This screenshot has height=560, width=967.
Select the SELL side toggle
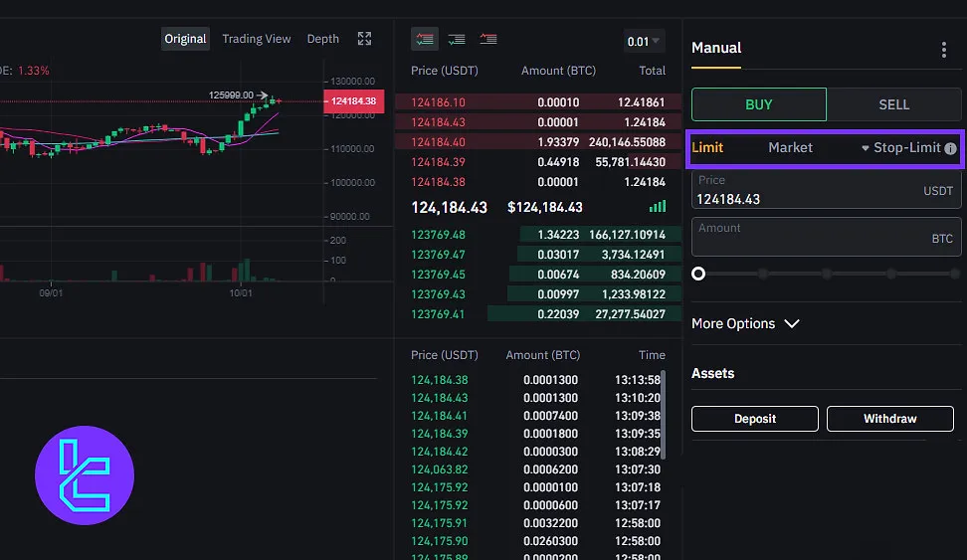893,104
